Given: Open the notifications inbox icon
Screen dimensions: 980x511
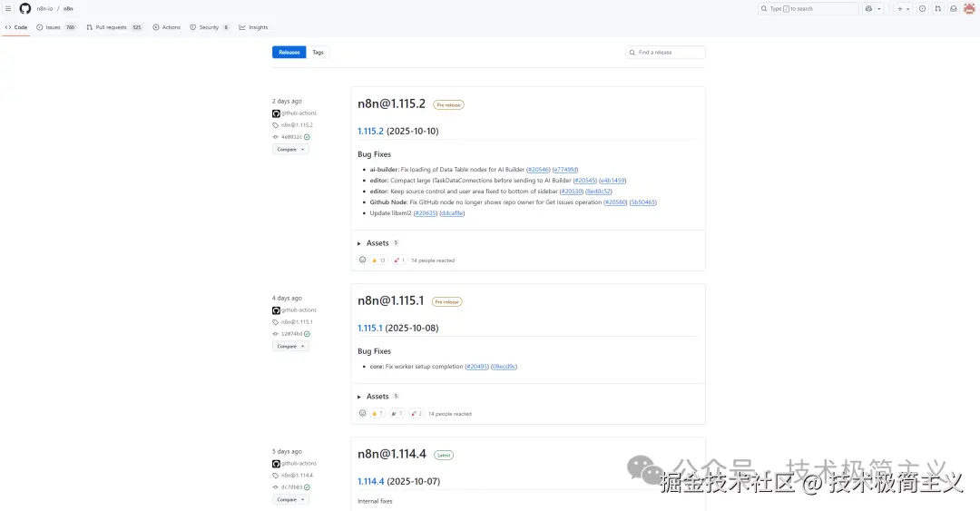Looking at the screenshot, I should tap(953, 9).
